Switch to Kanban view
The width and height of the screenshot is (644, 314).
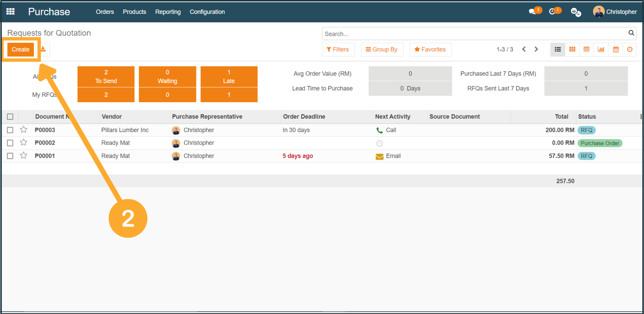pos(572,49)
